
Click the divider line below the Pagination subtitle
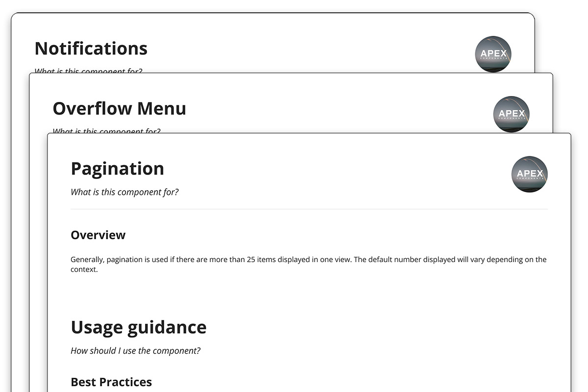(309, 209)
